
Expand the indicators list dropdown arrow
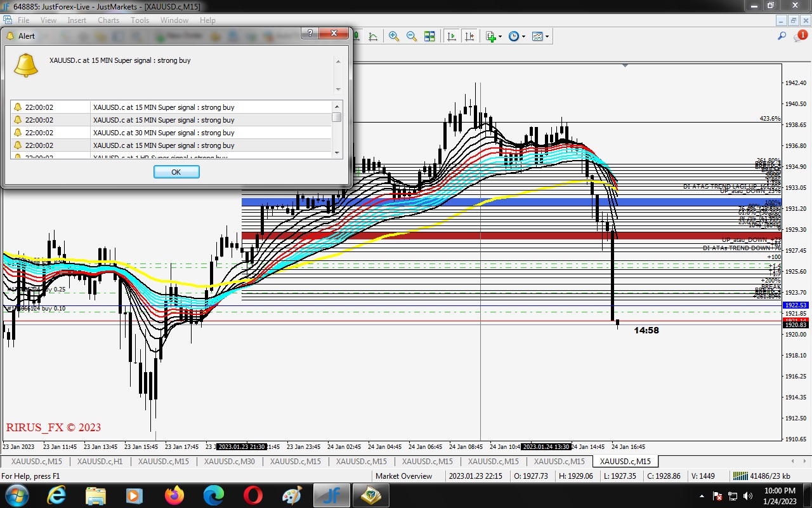tap(500, 37)
